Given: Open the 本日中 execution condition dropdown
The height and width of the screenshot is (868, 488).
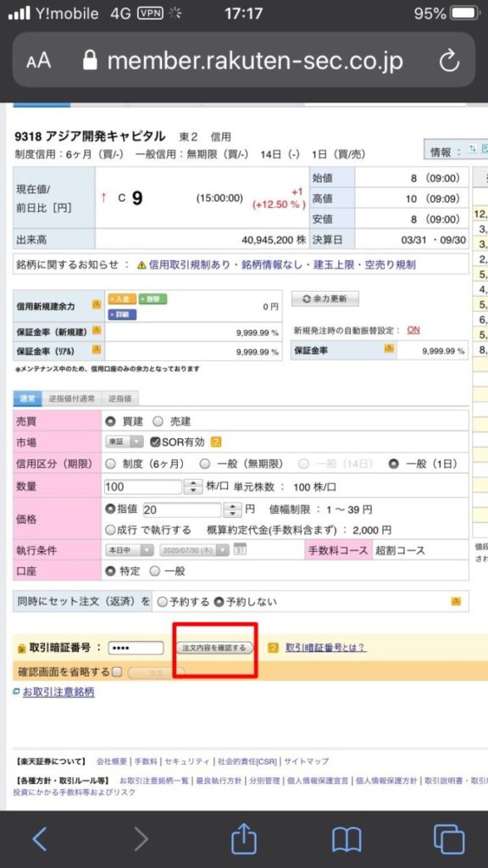Looking at the screenshot, I should (130, 550).
